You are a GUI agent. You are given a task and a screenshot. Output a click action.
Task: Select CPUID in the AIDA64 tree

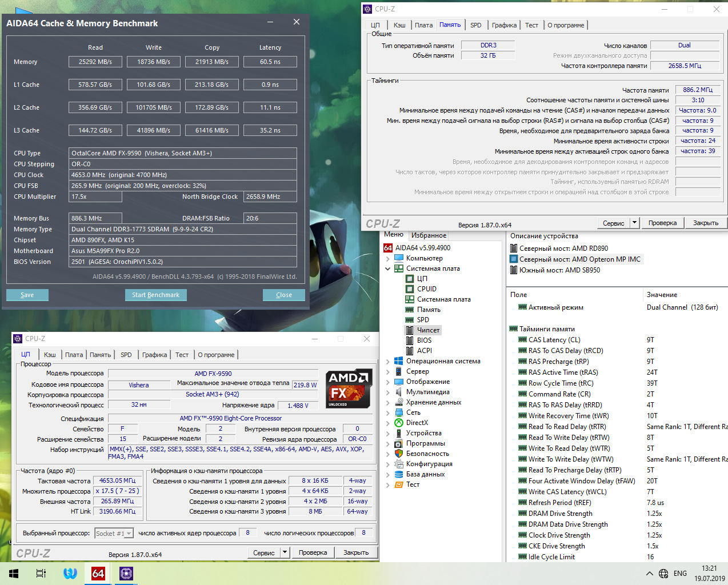tap(426, 289)
